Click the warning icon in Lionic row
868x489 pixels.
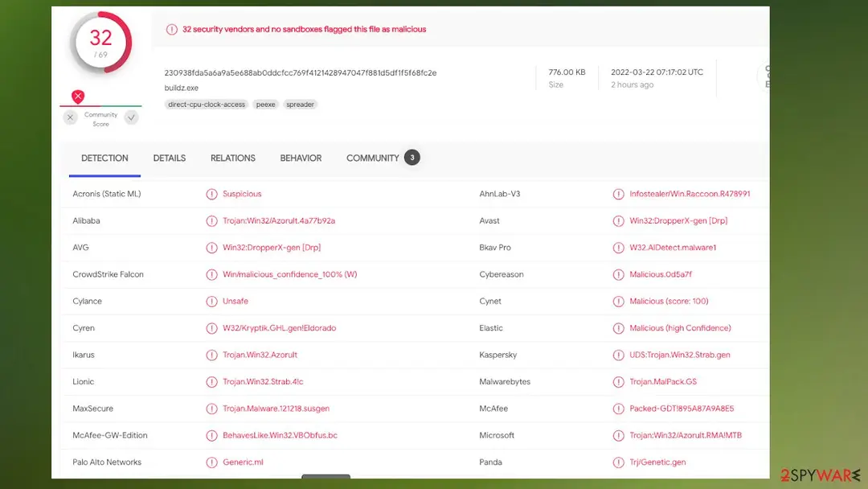(x=211, y=382)
